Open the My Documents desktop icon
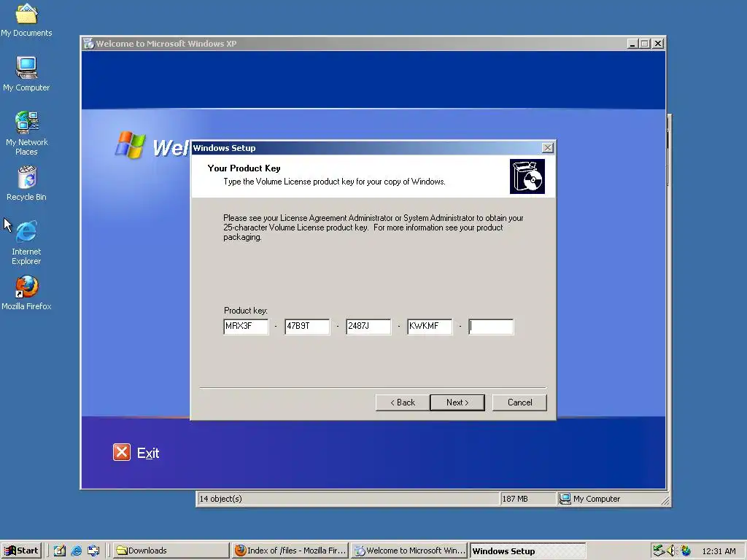Screen dimensions: 747x560 pos(26,20)
